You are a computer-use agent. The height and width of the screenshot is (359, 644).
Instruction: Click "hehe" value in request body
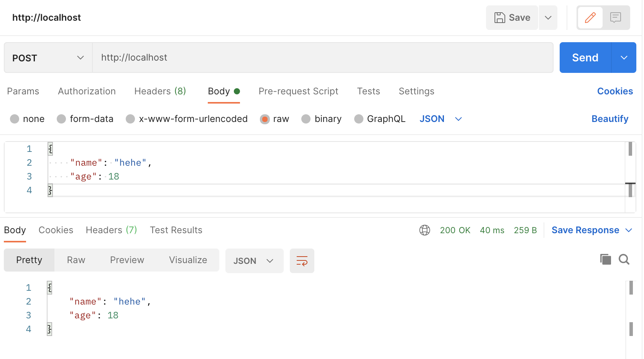coord(130,163)
